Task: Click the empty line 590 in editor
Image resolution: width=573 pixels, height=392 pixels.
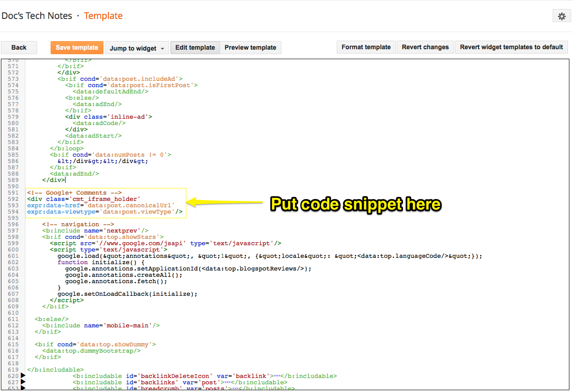Action: [x=296, y=186]
